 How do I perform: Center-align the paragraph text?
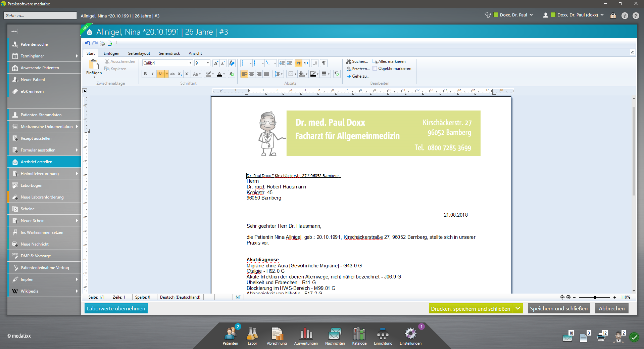[252, 74]
